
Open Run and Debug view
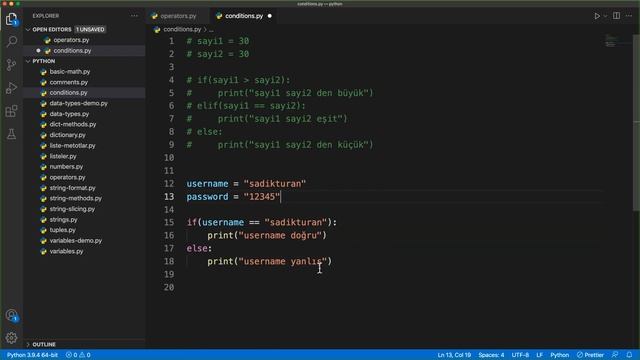tap(11, 87)
